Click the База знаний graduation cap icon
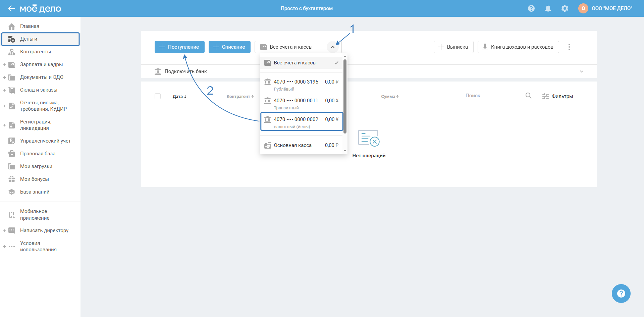 tap(12, 192)
